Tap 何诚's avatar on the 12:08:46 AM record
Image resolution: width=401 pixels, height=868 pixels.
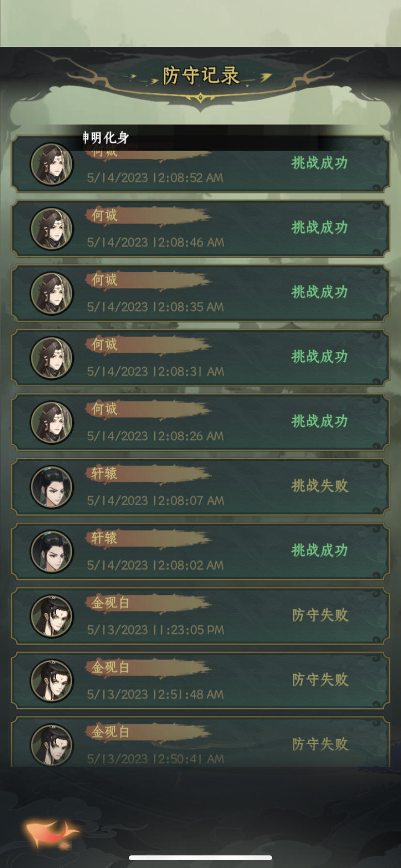click(52, 229)
